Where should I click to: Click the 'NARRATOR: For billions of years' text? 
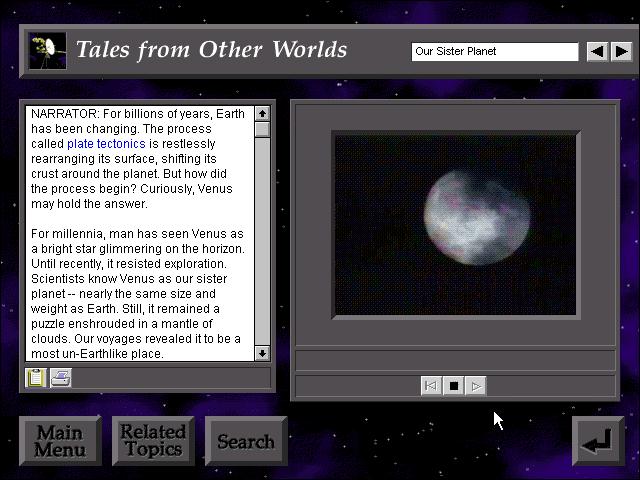click(x=122, y=113)
